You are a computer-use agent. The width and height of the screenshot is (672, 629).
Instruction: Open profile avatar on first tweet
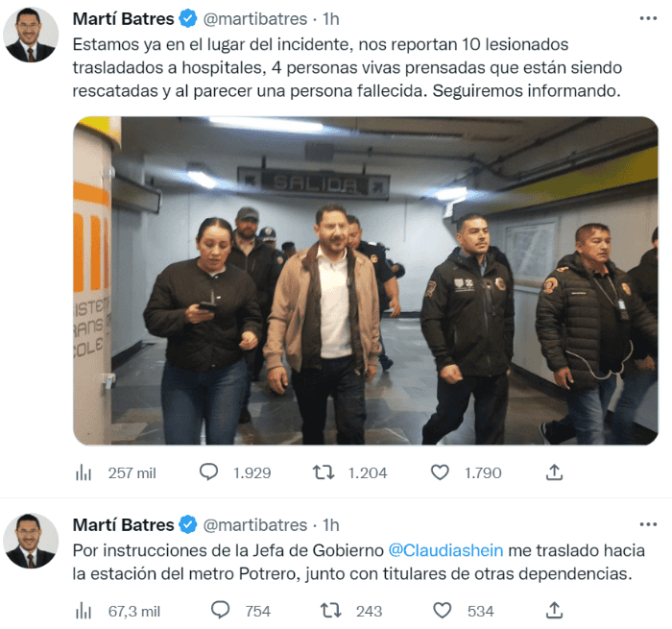click(31, 35)
